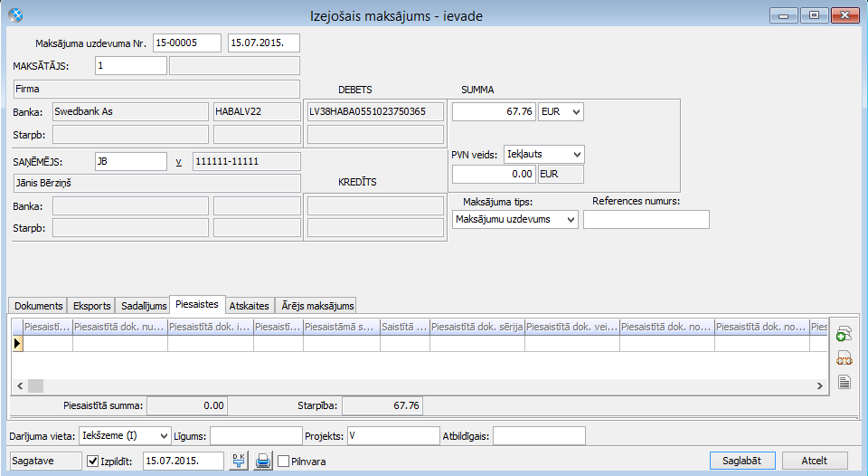The image size is (868, 476).
Task: Click the payment order number field 15-00005
Action: click(187, 43)
